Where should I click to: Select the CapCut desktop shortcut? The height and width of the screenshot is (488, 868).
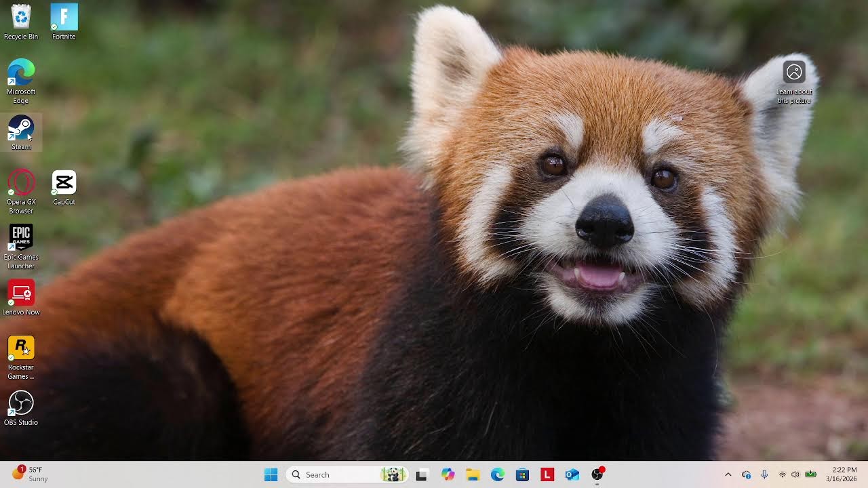pyautogui.click(x=64, y=188)
